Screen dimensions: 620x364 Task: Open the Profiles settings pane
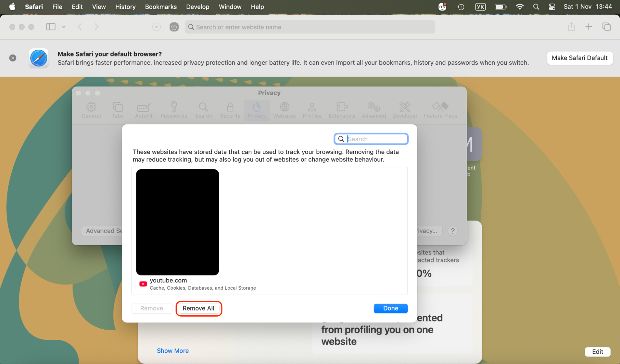[312, 110]
